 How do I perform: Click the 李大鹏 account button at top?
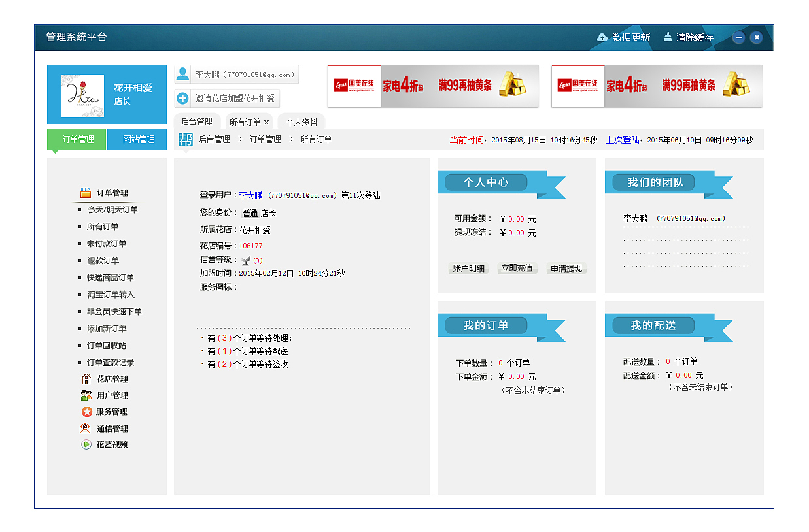pos(236,75)
